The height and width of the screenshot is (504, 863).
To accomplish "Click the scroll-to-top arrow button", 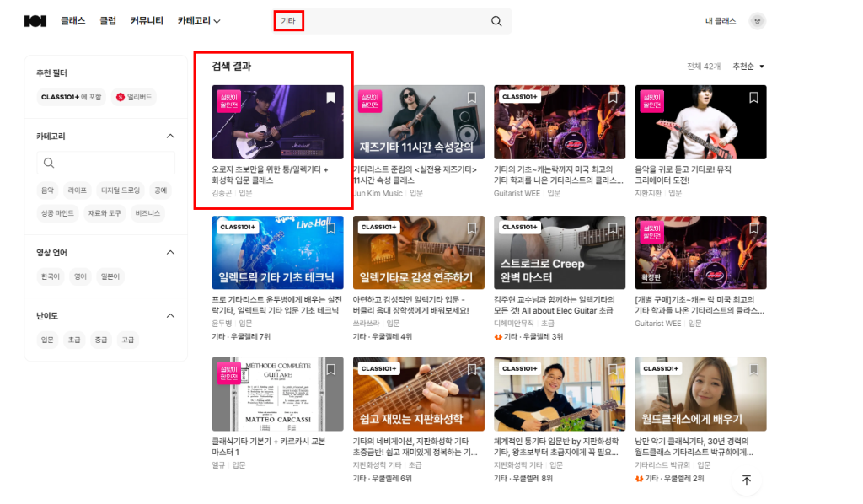I will pos(747,480).
